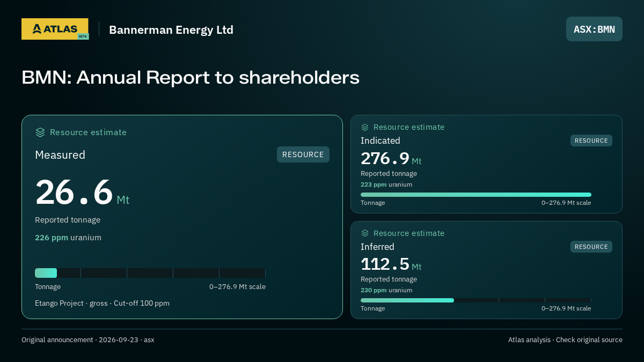Viewport: 644px width, 362px height.
Task: Click the Inferred tonnage progress bar
Action: 476,300
